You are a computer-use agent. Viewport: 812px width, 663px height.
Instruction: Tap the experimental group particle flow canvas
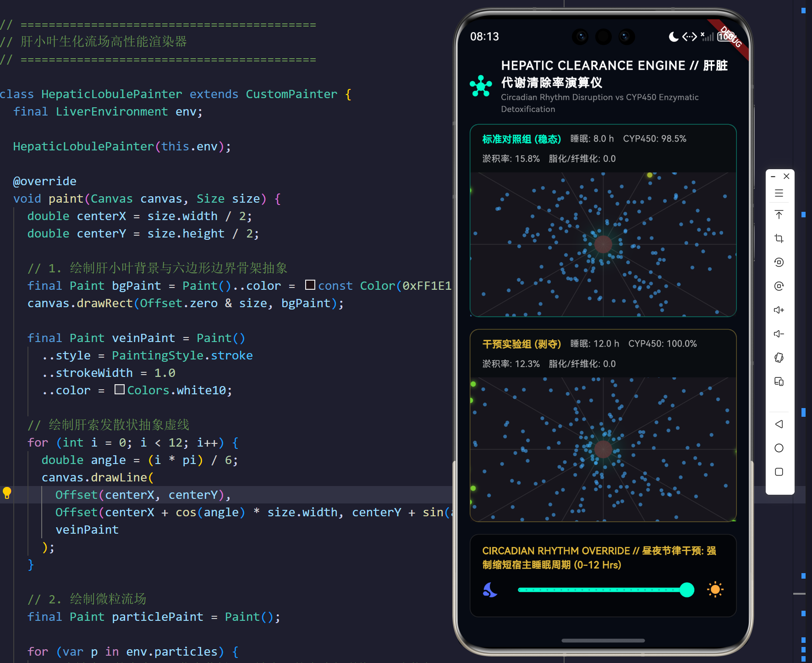click(x=603, y=449)
